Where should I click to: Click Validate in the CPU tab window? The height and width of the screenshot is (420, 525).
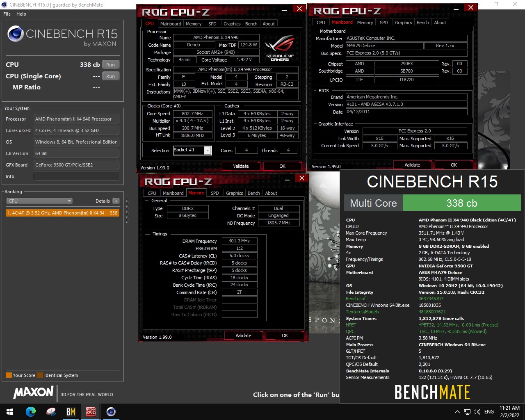click(241, 166)
